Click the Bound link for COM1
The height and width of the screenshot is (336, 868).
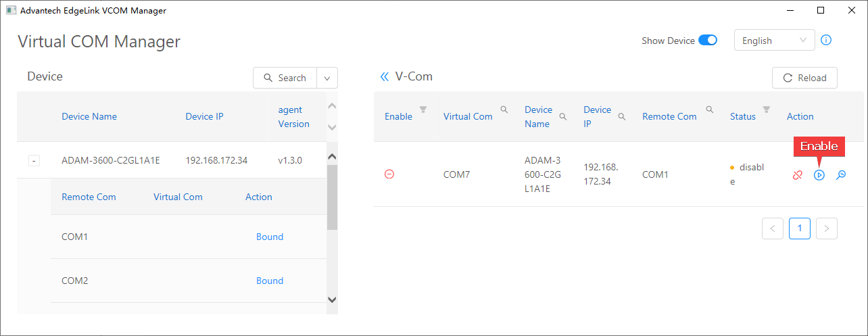tap(269, 237)
